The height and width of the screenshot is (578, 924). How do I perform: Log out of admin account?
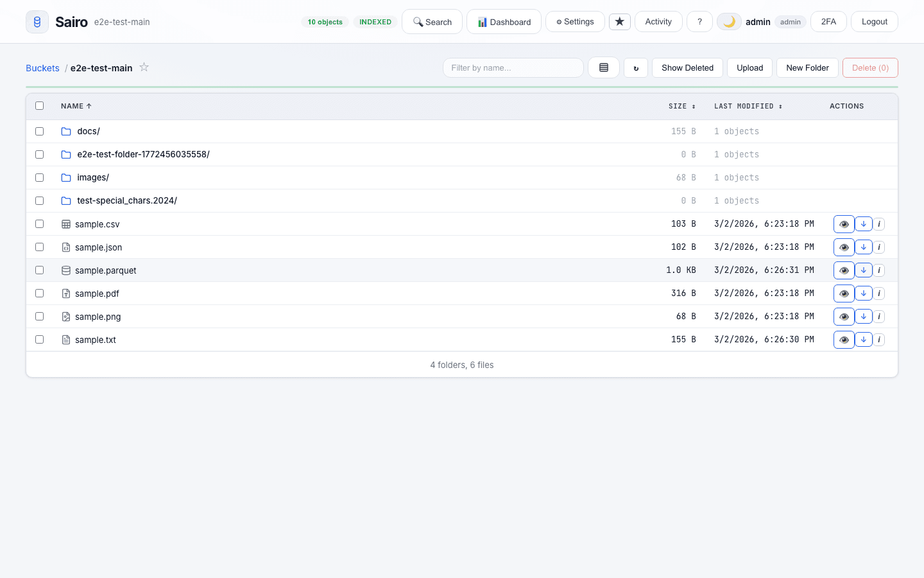(874, 22)
